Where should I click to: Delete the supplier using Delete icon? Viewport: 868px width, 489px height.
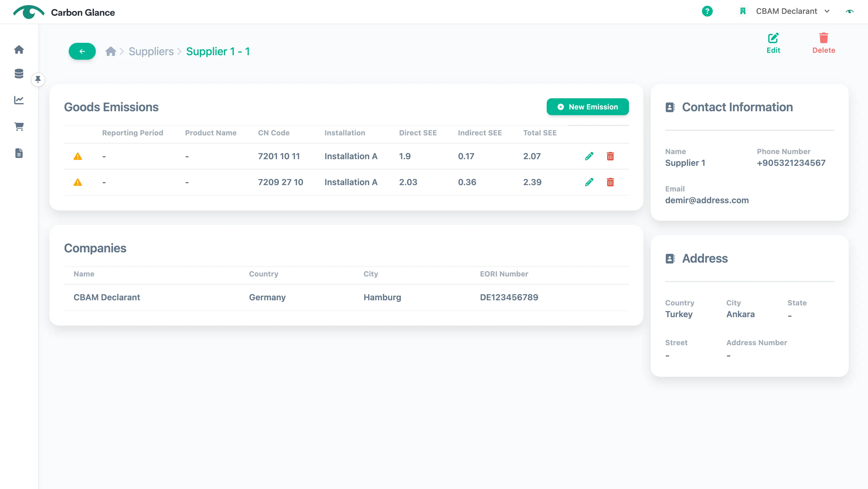(x=823, y=43)
